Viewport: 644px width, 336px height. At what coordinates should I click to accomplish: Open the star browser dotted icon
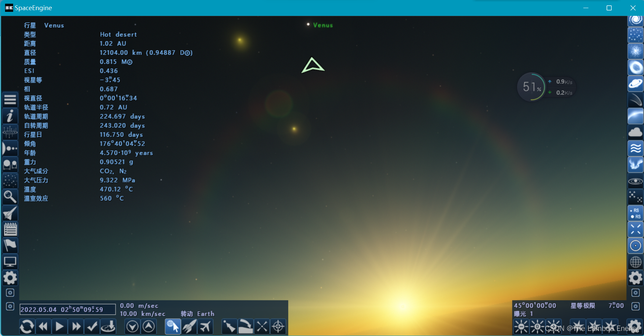pos(10,181)
